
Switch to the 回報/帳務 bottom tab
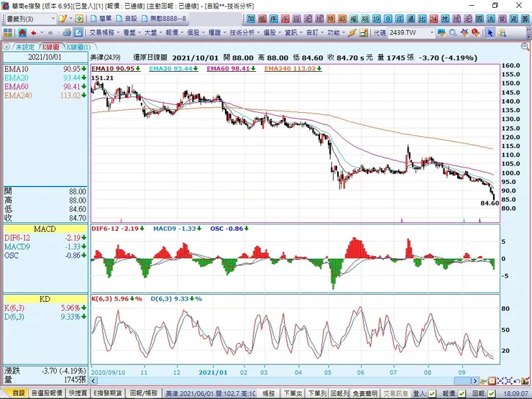point(144,393)
